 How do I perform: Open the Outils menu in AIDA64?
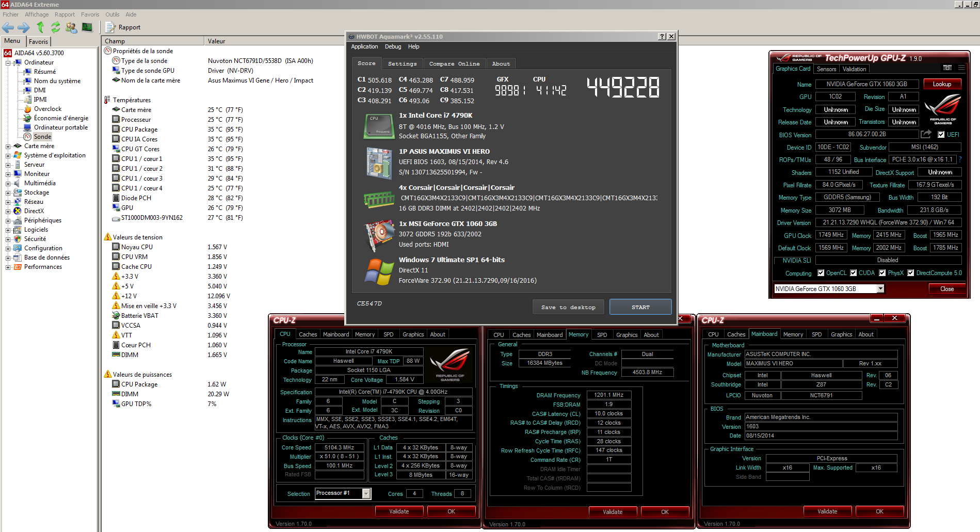pos(112,14)
